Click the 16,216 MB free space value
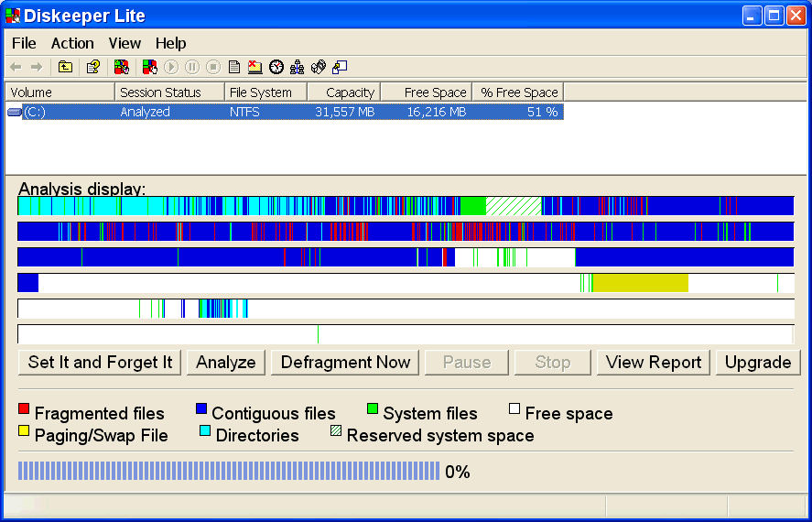Viewport: 812px width, 522px height. (x=436, y=112)
